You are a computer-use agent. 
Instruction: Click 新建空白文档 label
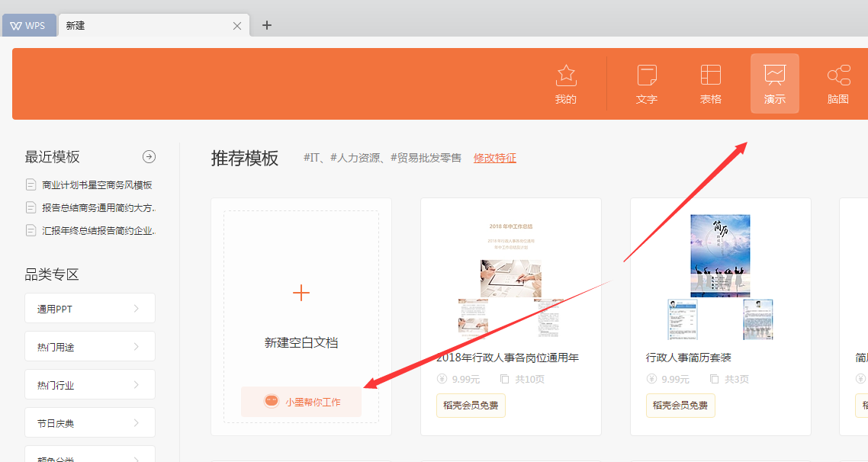[x=301, y=343]
